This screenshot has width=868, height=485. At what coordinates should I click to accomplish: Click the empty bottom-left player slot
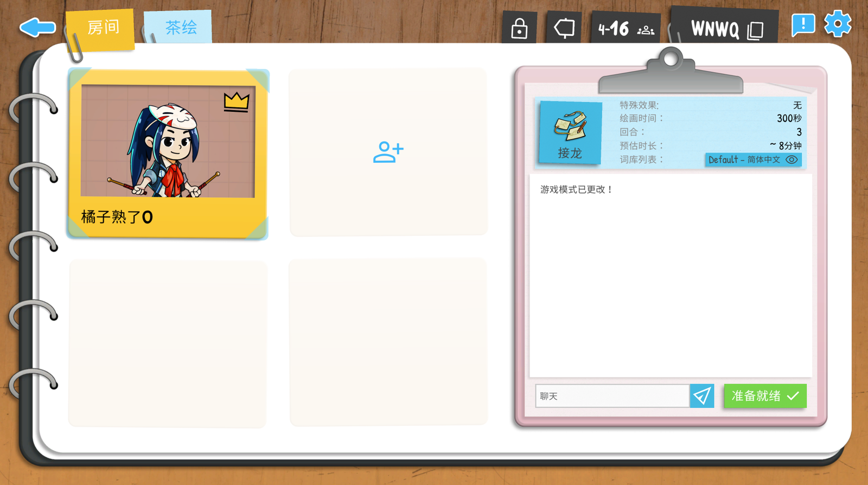pyautogui.click(x=168, y=343)
